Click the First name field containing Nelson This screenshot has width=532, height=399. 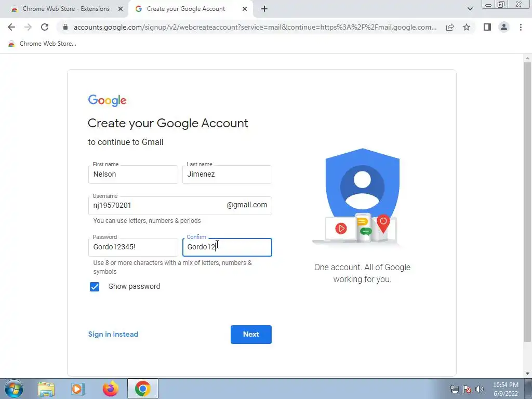[x=133, y=175]
